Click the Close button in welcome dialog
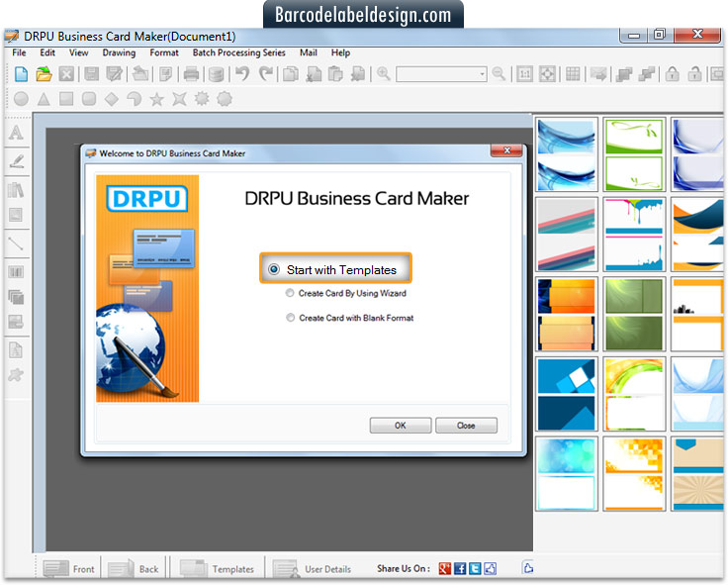728x585 pixels. click(x=466, y=426)
